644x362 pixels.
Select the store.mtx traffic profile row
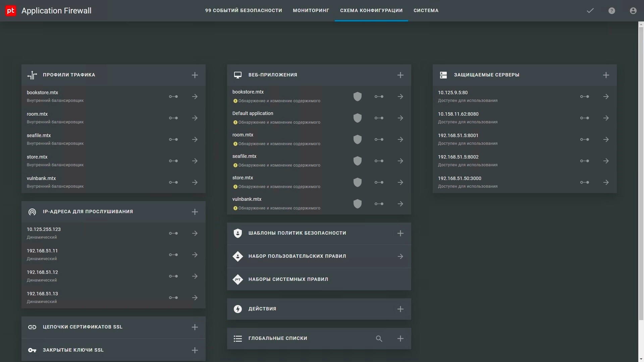(113, 161)
